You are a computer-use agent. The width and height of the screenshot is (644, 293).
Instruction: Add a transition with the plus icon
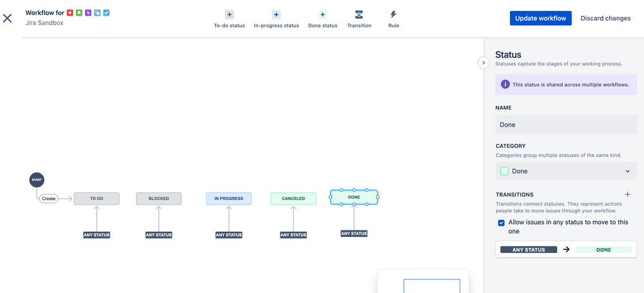pos(627,194)
